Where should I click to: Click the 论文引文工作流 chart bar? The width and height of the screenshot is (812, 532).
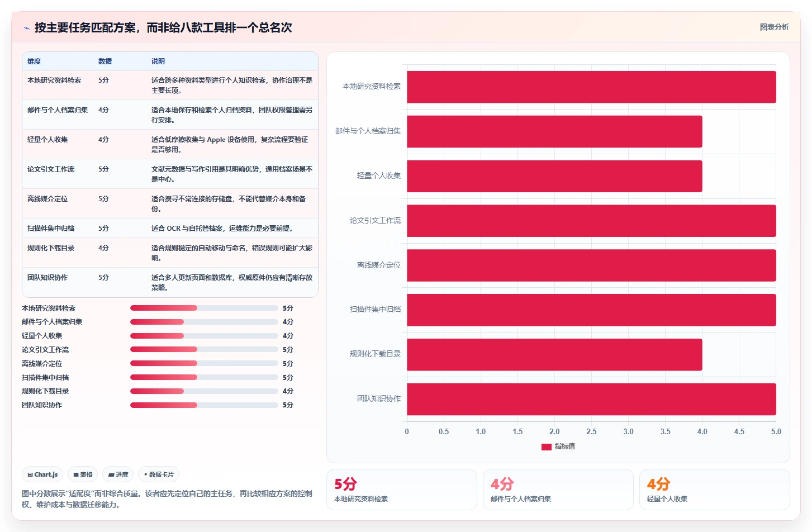[x=591, y=221]
